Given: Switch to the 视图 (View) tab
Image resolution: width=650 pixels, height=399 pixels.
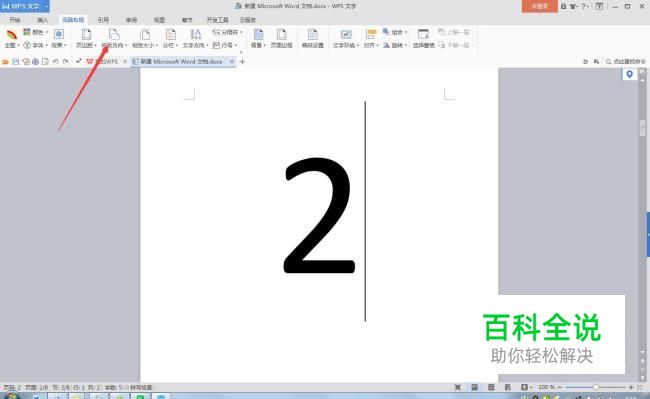Looking at the screenshot, I should (x=159, y=20).
